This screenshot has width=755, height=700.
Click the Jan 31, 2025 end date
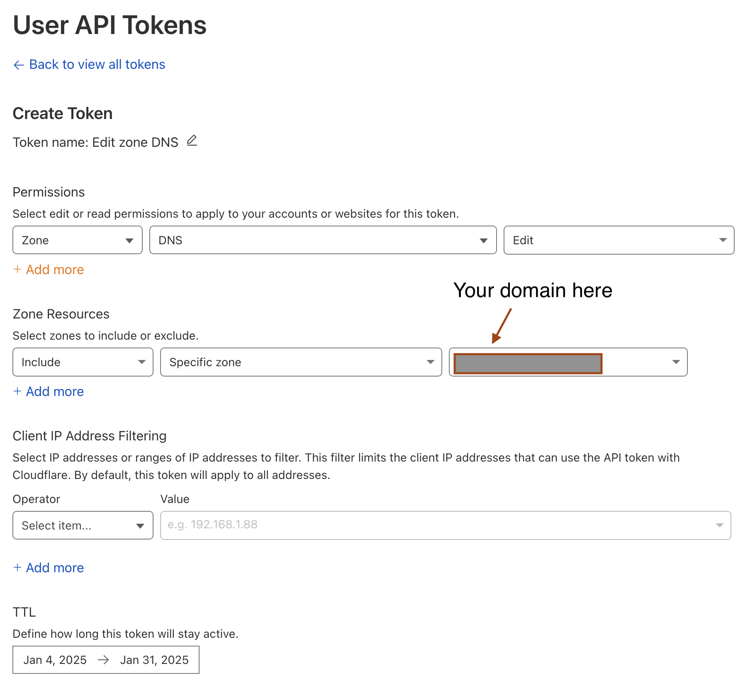[154, 660]
